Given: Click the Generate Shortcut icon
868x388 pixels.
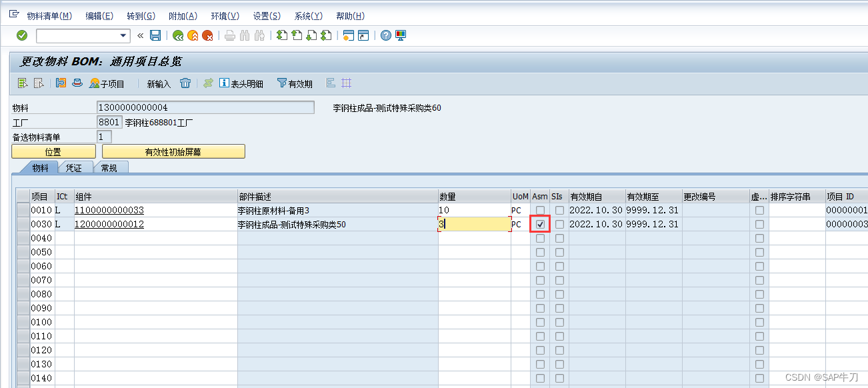Looking at the screenshot, I should coord(363,35).
